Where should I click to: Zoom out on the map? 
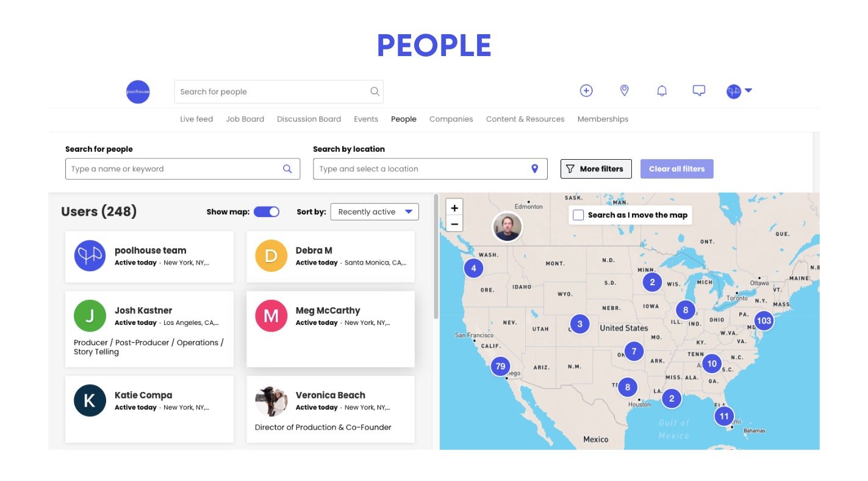(x=454, y=224)
